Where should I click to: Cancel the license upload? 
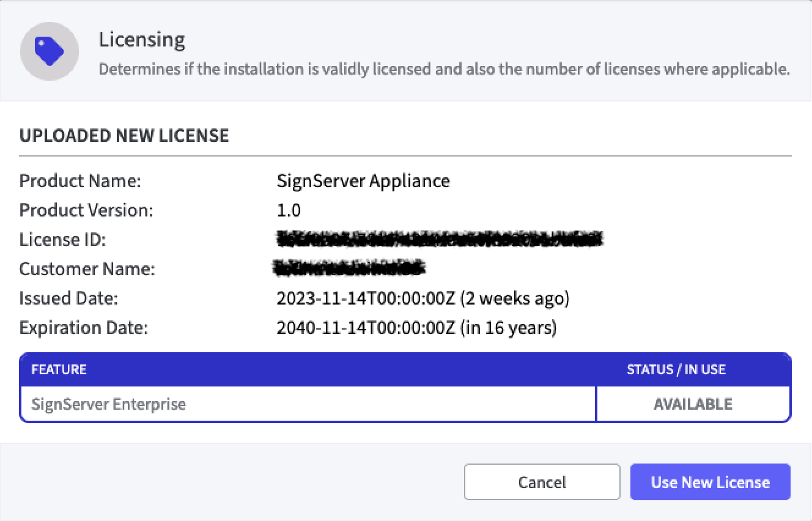click(542, 482)
